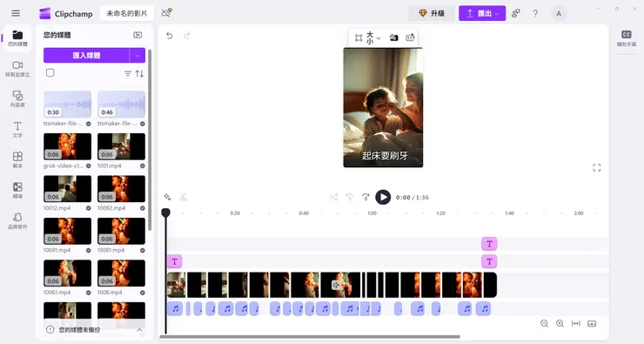Select the first text clip at timeline start
Screen dimensions: 644x344
tap(175, 261)
